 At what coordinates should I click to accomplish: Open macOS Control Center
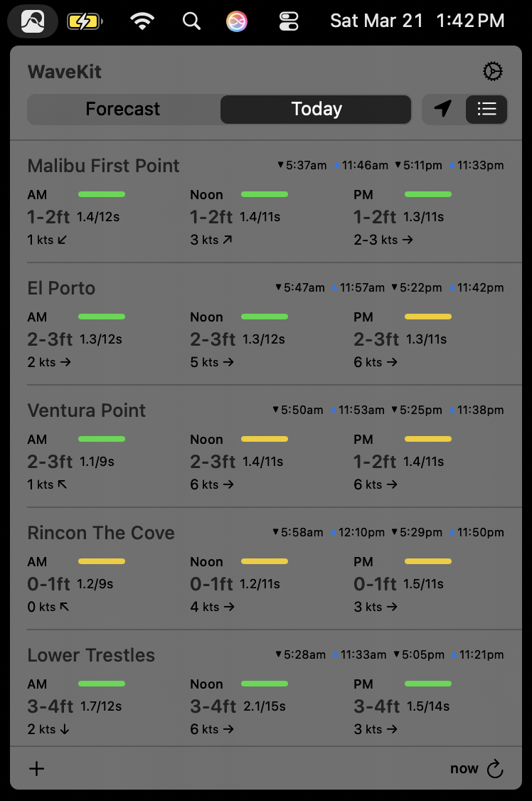click(x=289, y=21)
